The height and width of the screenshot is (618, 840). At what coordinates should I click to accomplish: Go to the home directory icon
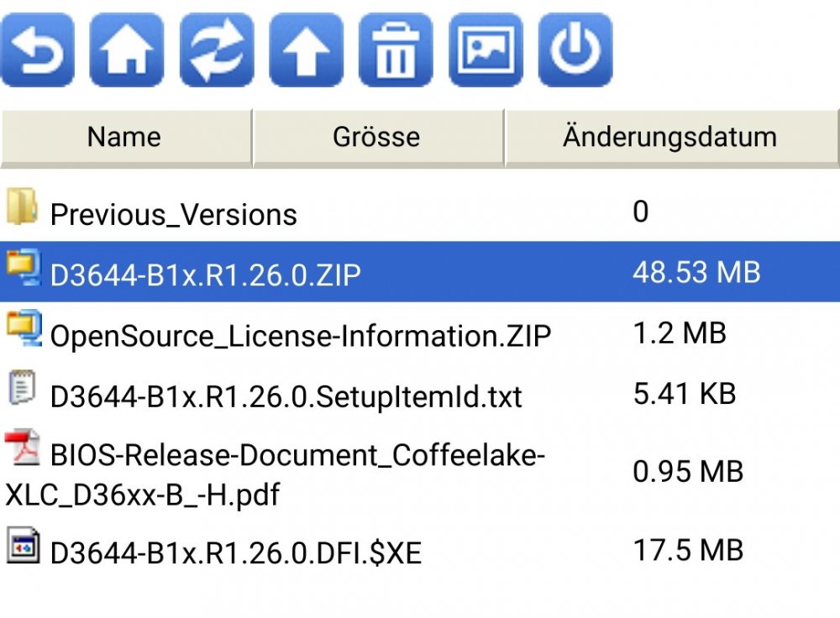pyautogui.click(x=127, y=50)
